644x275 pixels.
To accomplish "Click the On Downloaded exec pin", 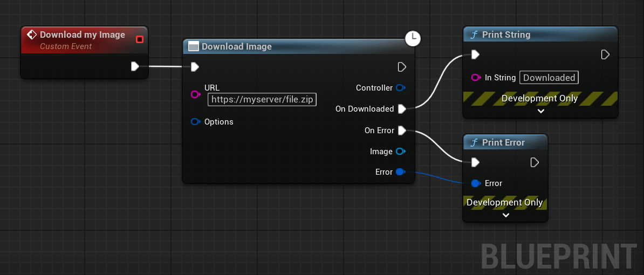I will pyautogui.click(x=402, y=109).
